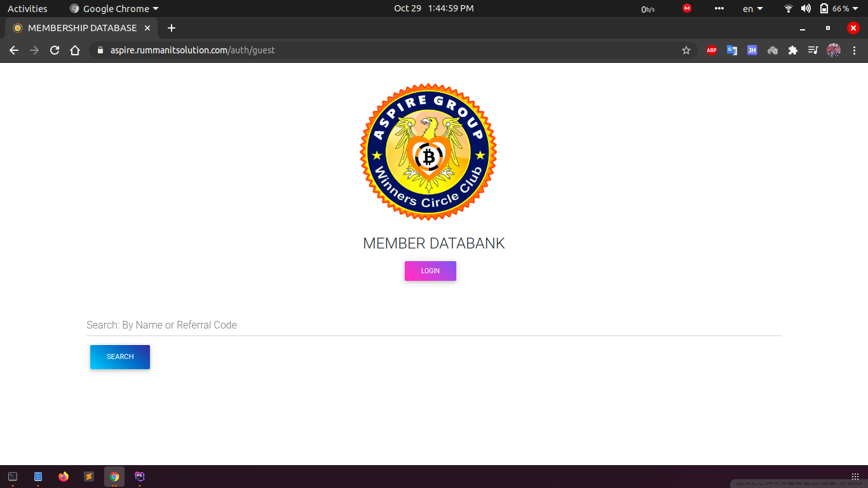Click the pink LOGIN button
The image size is (868, 488).
tap(430, 271)
